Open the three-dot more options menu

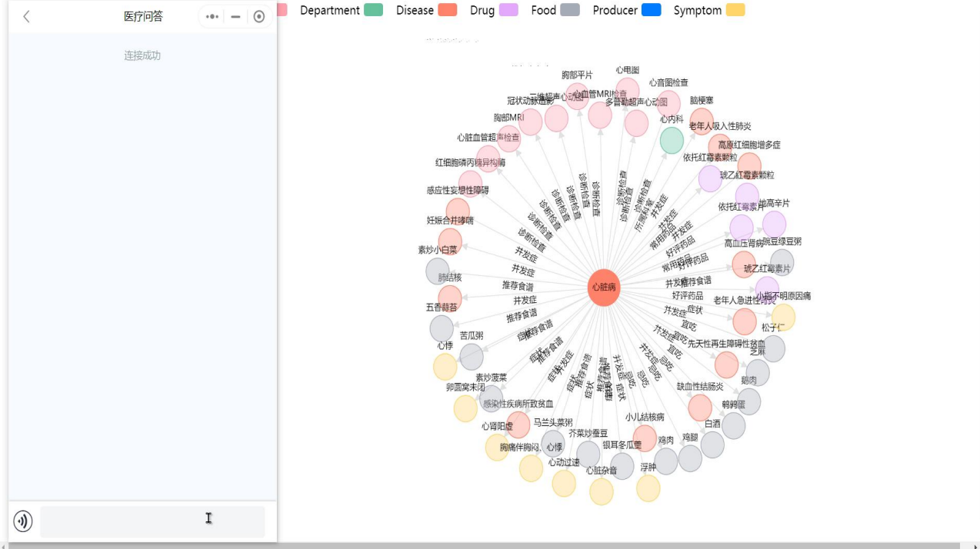click(212, 16)
